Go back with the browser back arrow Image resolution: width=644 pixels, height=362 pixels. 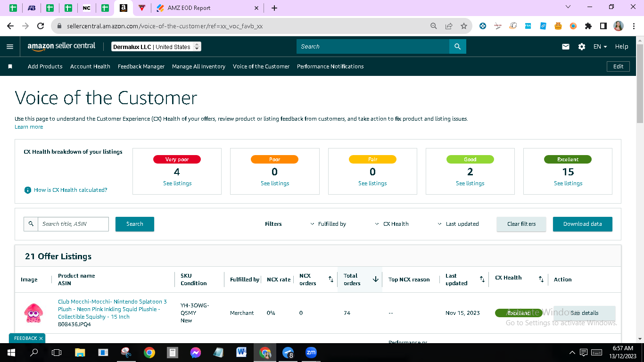coord(10,26)
